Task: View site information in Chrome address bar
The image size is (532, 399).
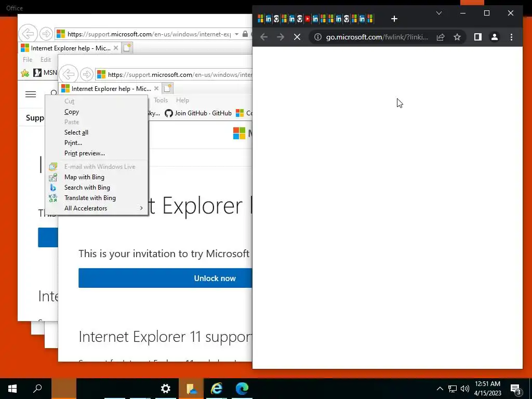Action: coord(317,37)
